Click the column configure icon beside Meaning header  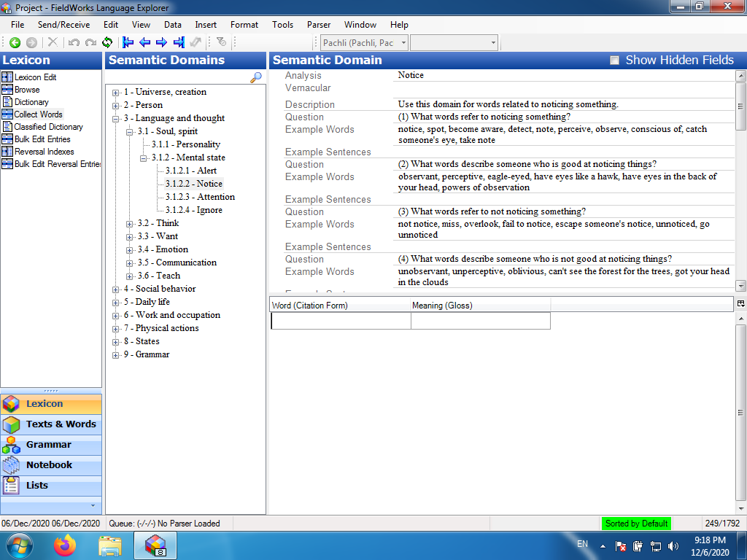click(740, 303)
